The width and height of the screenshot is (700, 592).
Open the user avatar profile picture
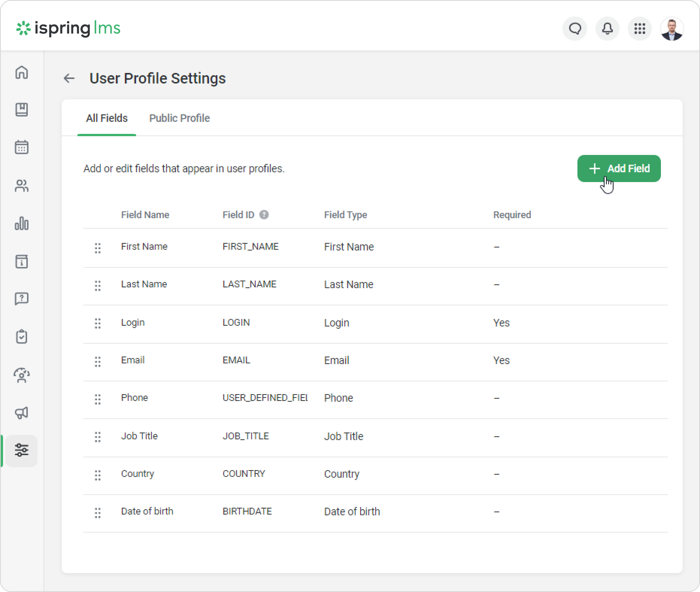click(x=672, y=29)
